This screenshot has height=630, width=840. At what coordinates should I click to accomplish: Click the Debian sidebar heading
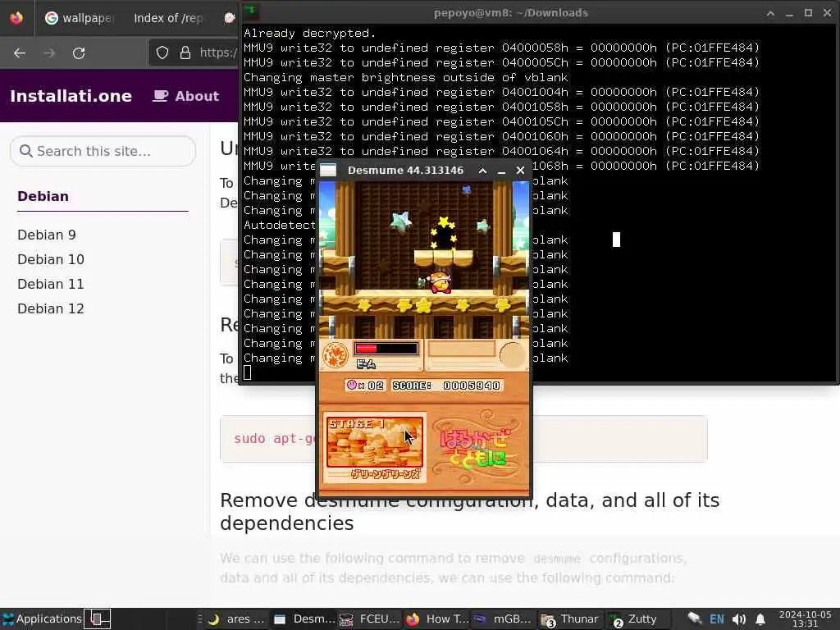[43, 196]
